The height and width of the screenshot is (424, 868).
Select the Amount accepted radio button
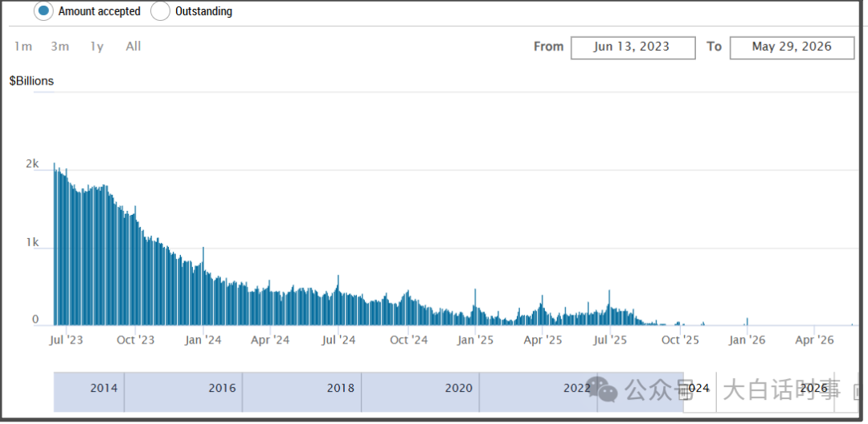pyautogui.click(x=43, y=11)
